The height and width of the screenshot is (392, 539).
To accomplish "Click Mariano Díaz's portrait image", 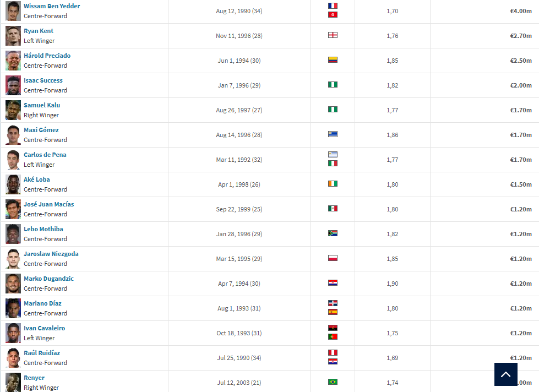I will pyautogui.click(x=13, y=308).
